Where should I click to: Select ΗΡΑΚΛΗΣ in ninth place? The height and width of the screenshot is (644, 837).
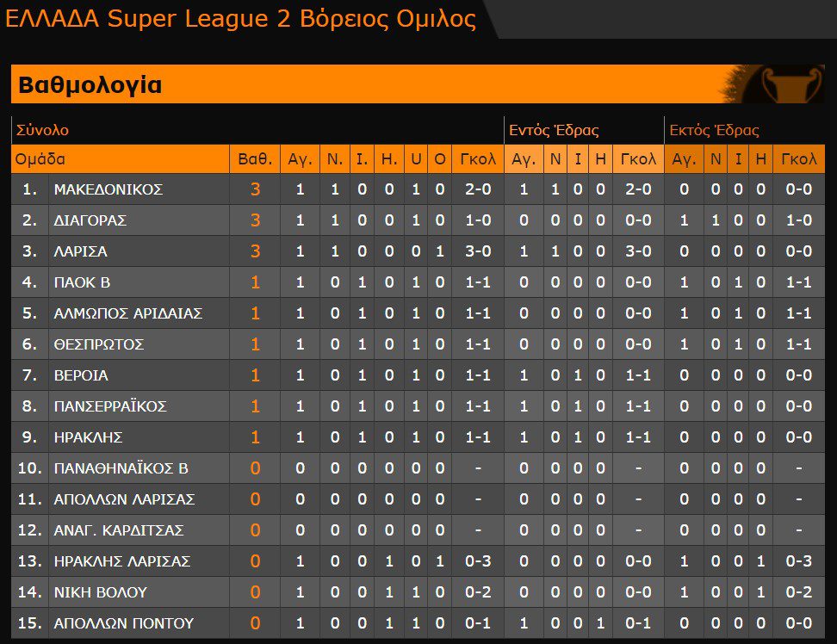[86, 437]
